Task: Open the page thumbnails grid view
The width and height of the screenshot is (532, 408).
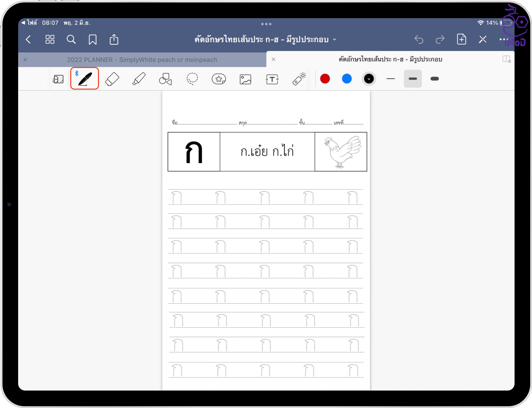Action: (50, 39)
